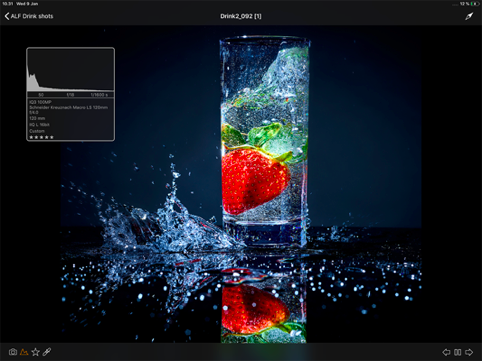
Task: Open star rating icon in bottom toolbar
Action: [x=35, y=352]
